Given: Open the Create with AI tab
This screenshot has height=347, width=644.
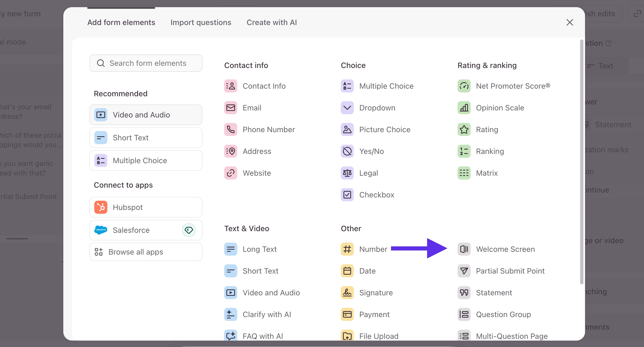Looking at the screenshot, I should (271, 22).
